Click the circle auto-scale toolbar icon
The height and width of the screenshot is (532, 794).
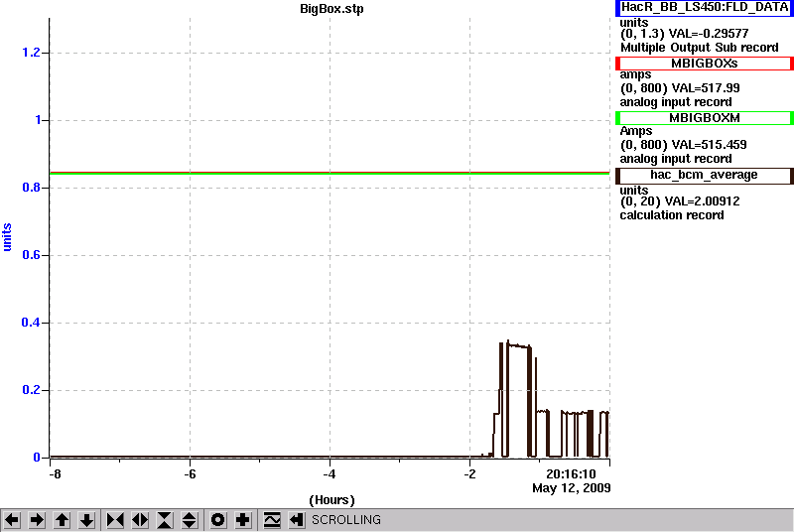tap(217, 520)
